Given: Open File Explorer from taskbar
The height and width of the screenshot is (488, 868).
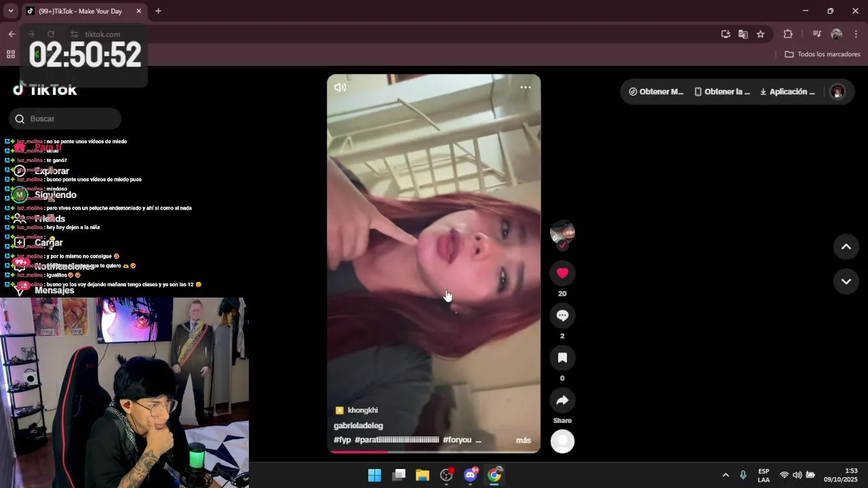Looking at the screenshot, I should coord(422,475).
